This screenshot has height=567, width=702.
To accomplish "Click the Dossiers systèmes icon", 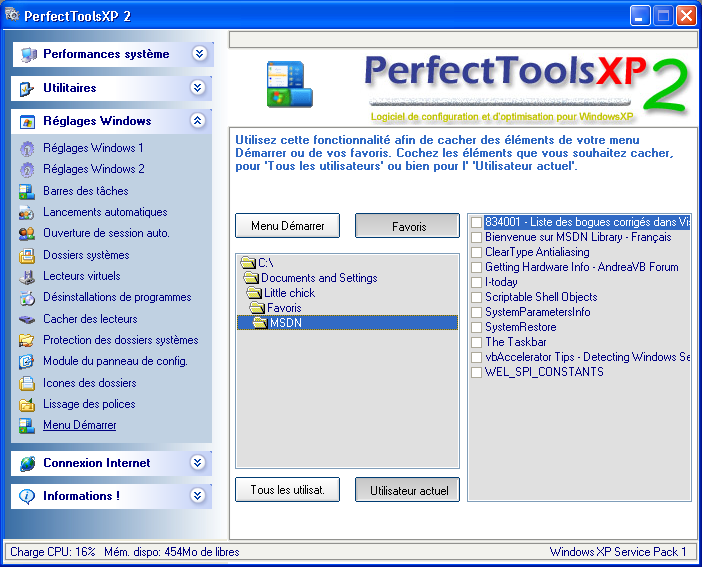I will point(27,256).
